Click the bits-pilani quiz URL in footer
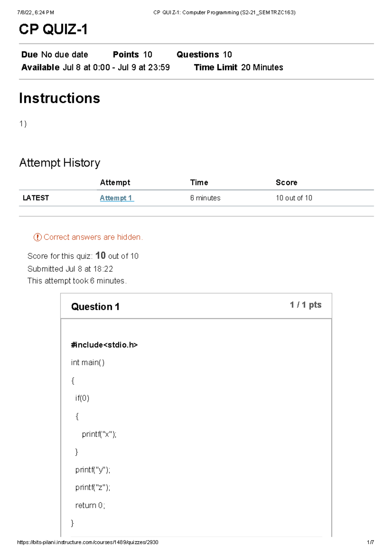Viewport: 392px width, 555px height. (88, 542)
